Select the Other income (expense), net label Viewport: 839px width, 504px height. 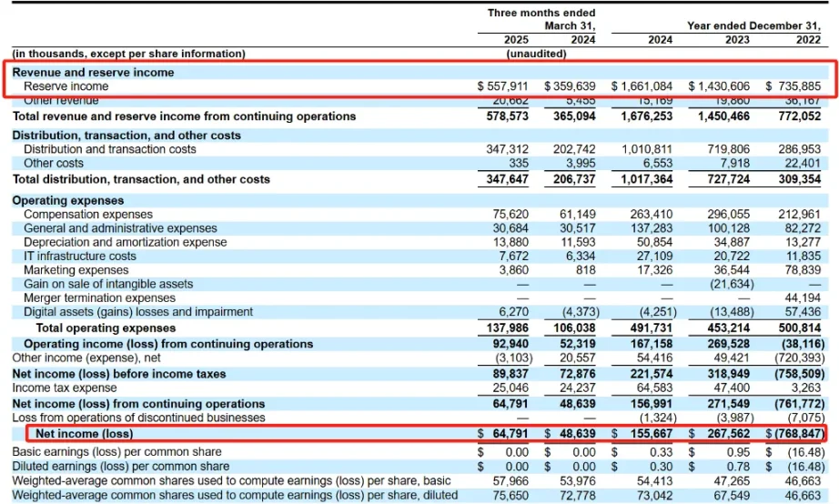tap(86, 358)
